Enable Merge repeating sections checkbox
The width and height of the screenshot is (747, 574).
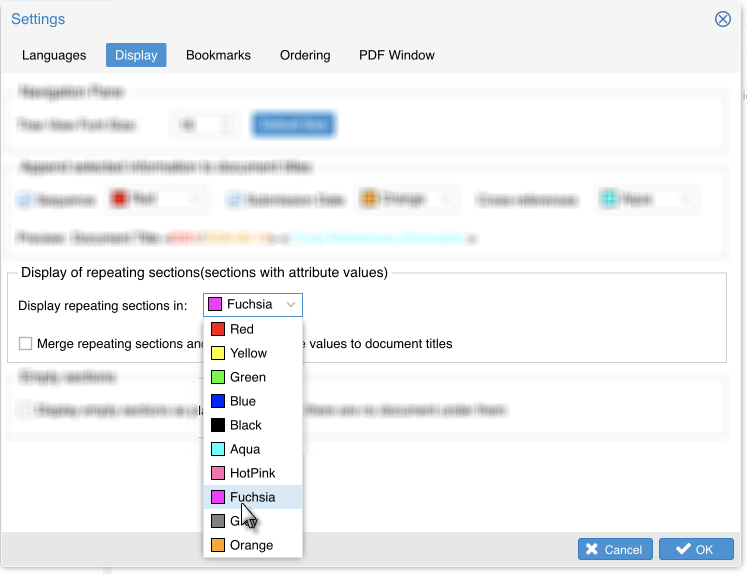[26, 344]
